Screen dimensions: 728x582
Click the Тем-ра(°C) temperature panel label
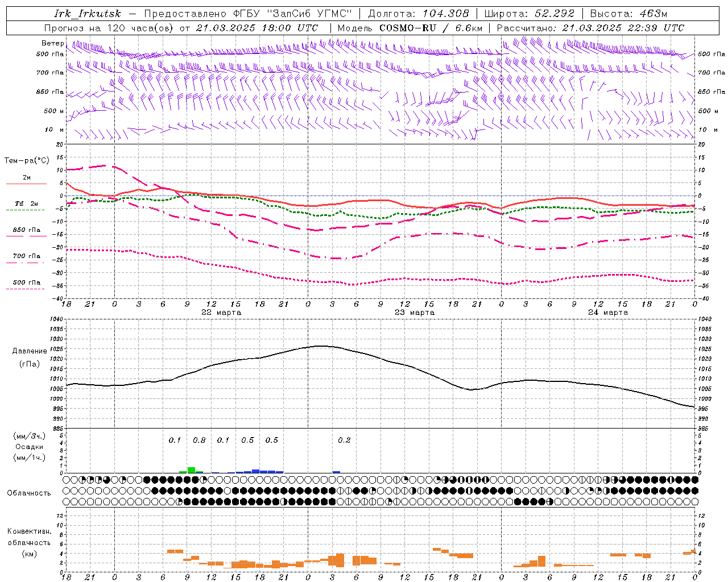27,161
